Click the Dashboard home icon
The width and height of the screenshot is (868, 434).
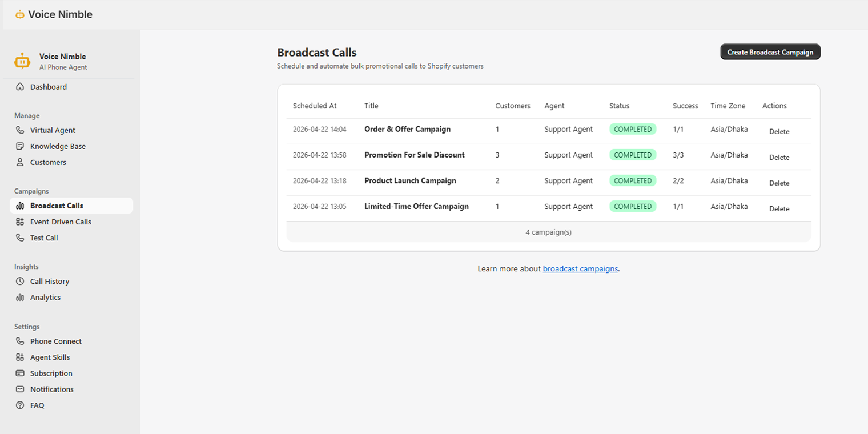20,87
